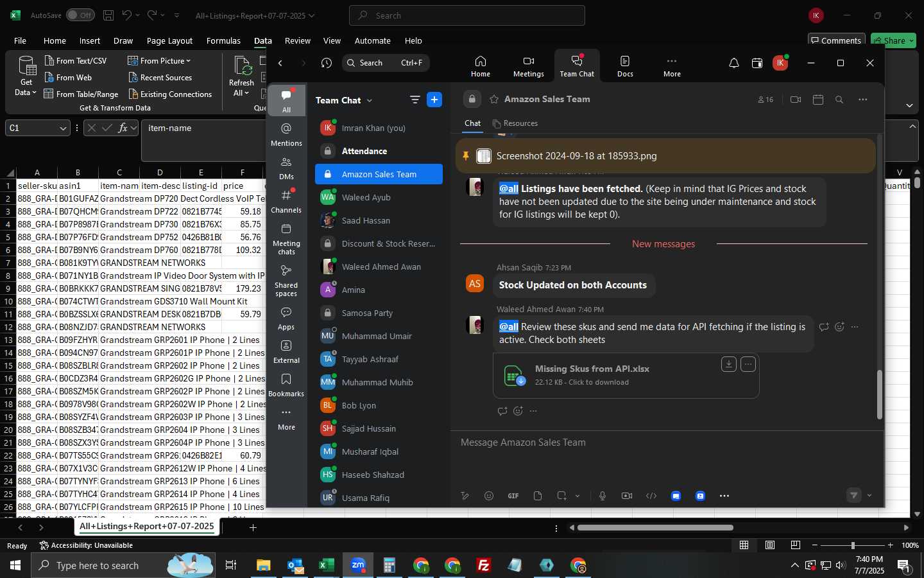Open the Excel Name Box dropdown
Image resolution: width=924 pixels, height=578 pixels.
click(x=63, y=128)
